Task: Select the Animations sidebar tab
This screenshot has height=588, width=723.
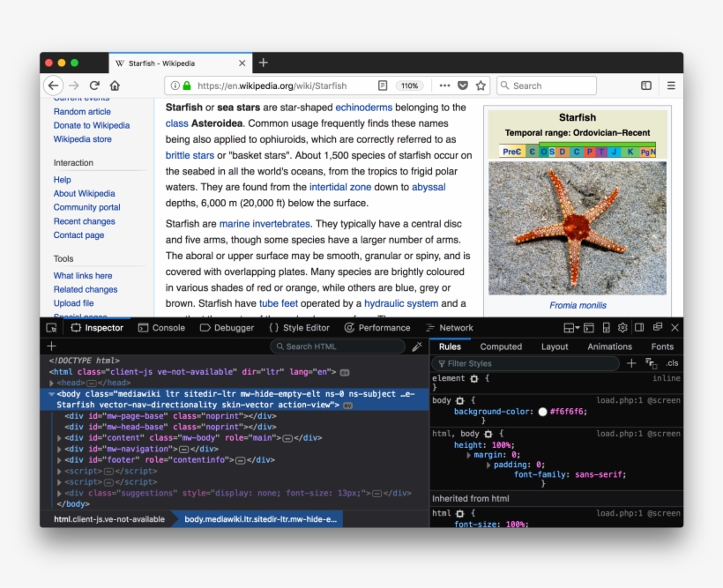Action: 609,346
